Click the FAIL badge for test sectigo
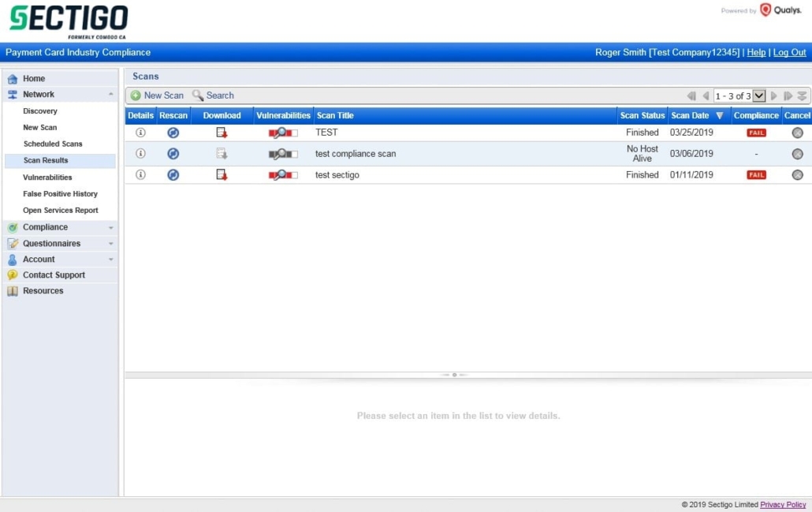 click(x=756, y=174)
